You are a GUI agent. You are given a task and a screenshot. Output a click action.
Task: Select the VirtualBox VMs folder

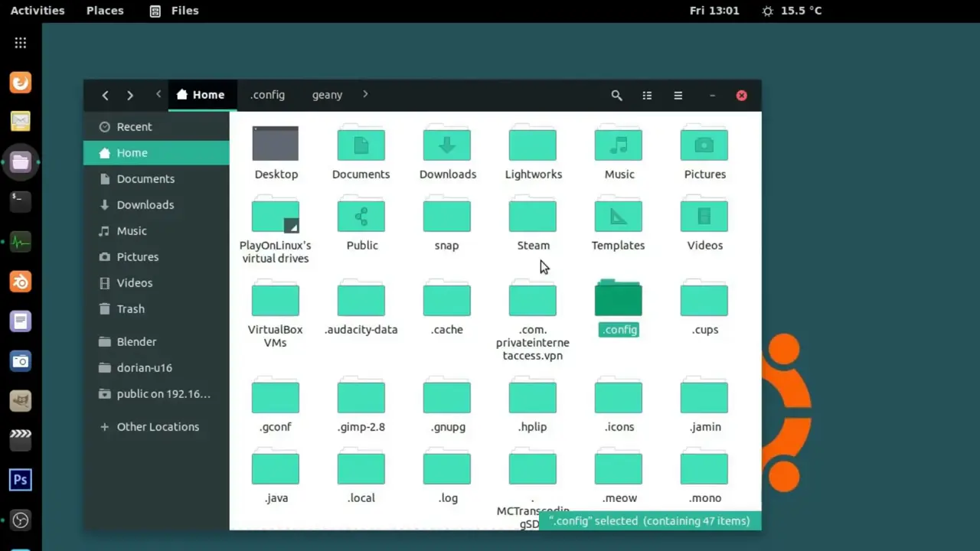[276, 298]
